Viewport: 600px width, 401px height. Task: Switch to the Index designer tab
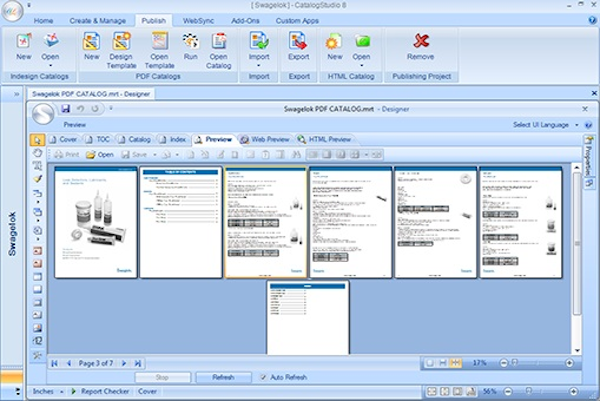click(x=173, y=140)
